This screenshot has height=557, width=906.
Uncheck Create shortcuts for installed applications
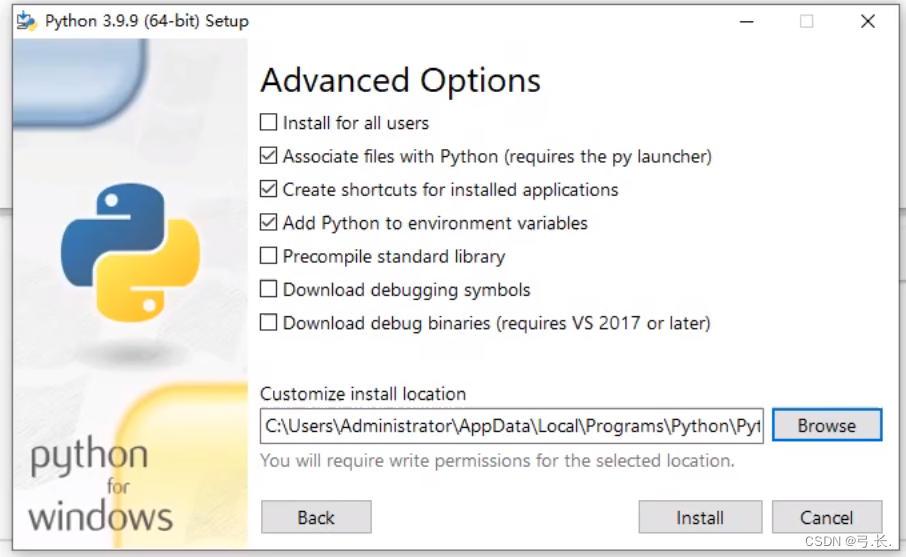pos(268,190)
